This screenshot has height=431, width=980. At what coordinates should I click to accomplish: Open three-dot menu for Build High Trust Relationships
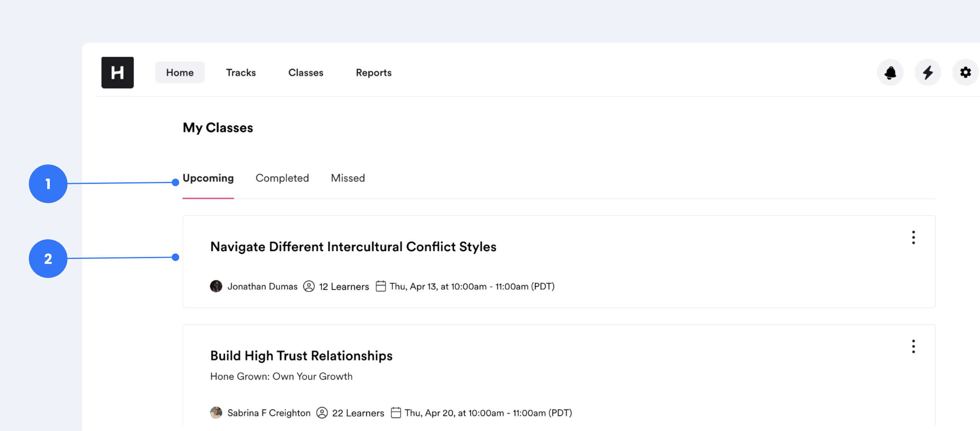point(913,347)
